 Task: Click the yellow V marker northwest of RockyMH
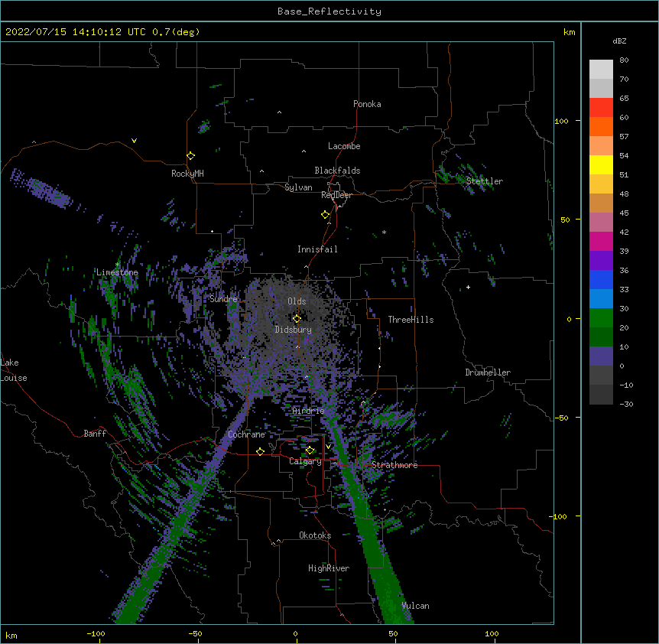134,141
